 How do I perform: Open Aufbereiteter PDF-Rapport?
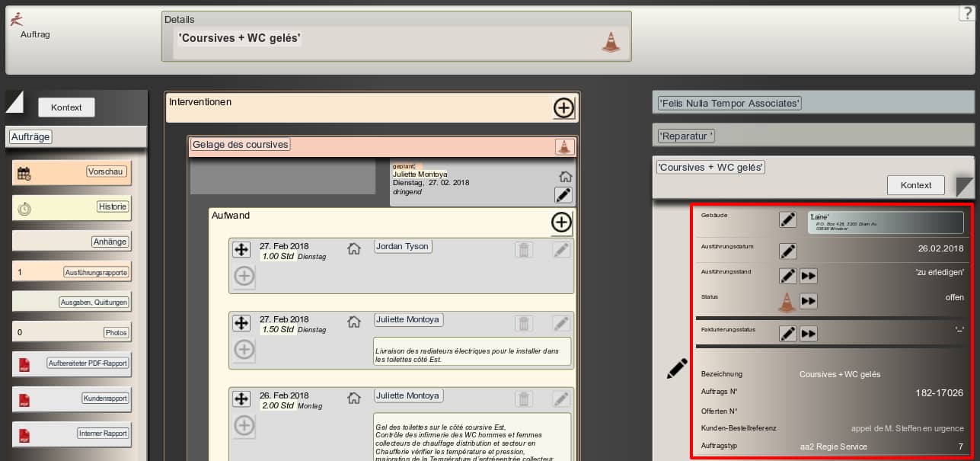88,363
